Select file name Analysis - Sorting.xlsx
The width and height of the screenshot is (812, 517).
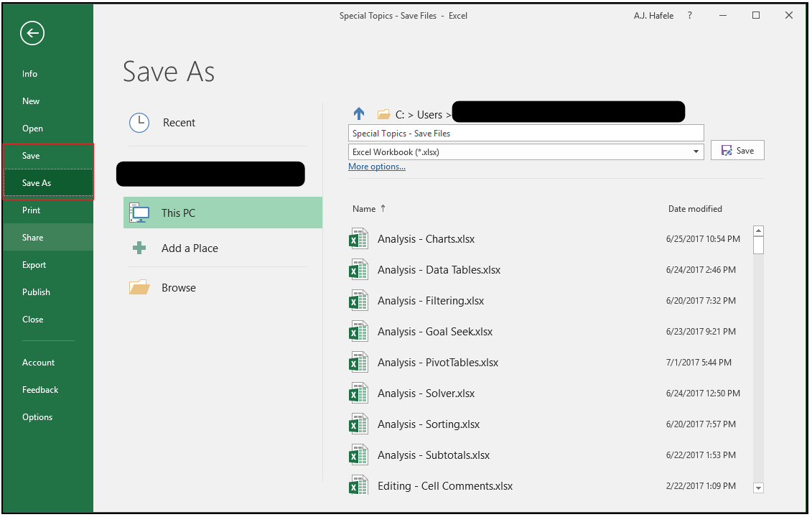click(x=429, y=424)
